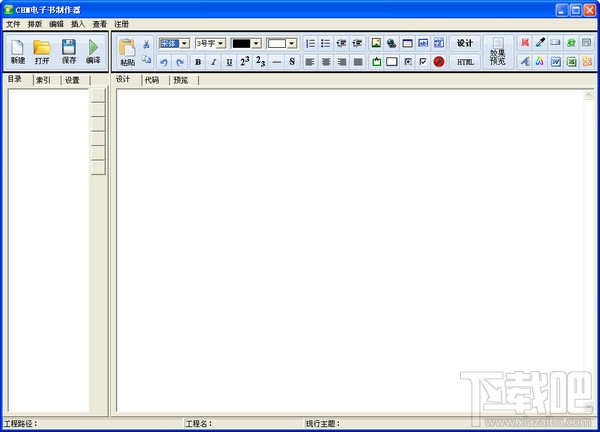Click the Copy icon below the scissors
This screenshot has height=432, width=600.
(146, 59)
